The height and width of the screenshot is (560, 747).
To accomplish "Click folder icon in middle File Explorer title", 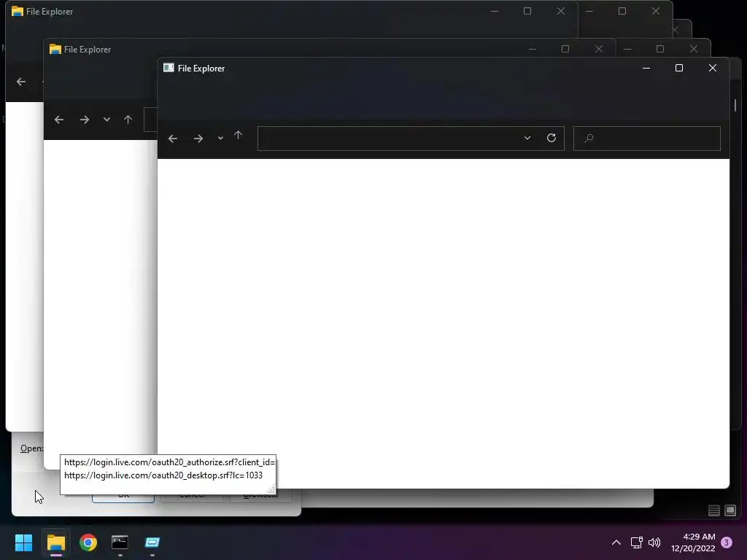I will pyautogui.click(x=55, y=49).
